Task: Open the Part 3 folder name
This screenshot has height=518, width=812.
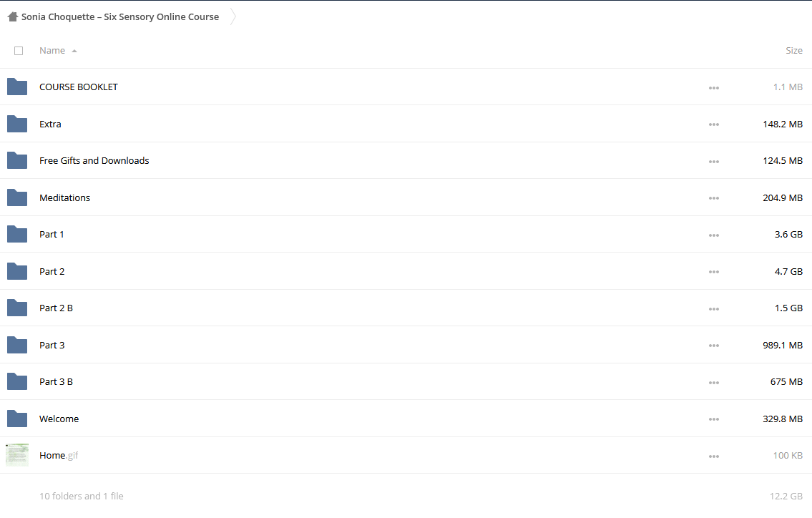Action: (x=52, y=345)
